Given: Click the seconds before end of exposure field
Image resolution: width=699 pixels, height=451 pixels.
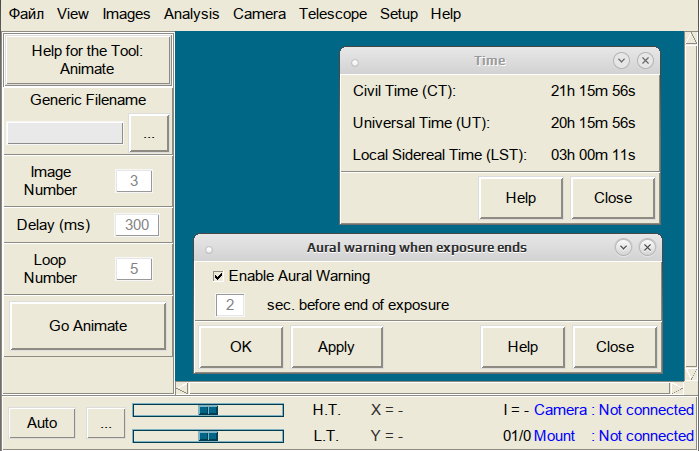Looking at the screenshot, I should (x=230, y=305).
